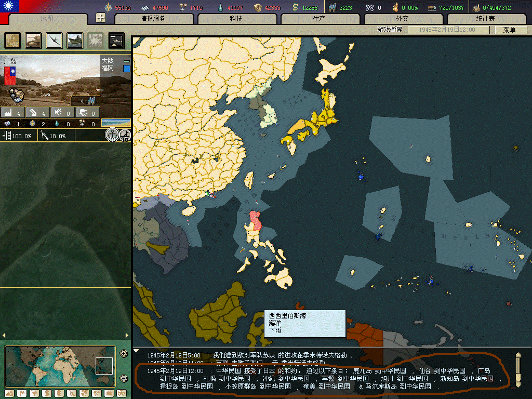Expand the message log with top-left arrow

click(x=136, y=351)
